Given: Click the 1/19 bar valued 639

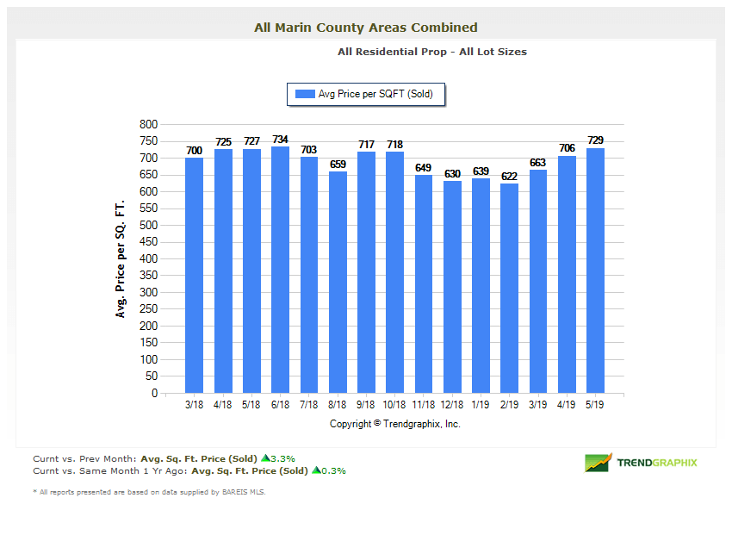Looking at the screenshot, I should (481, 286).
